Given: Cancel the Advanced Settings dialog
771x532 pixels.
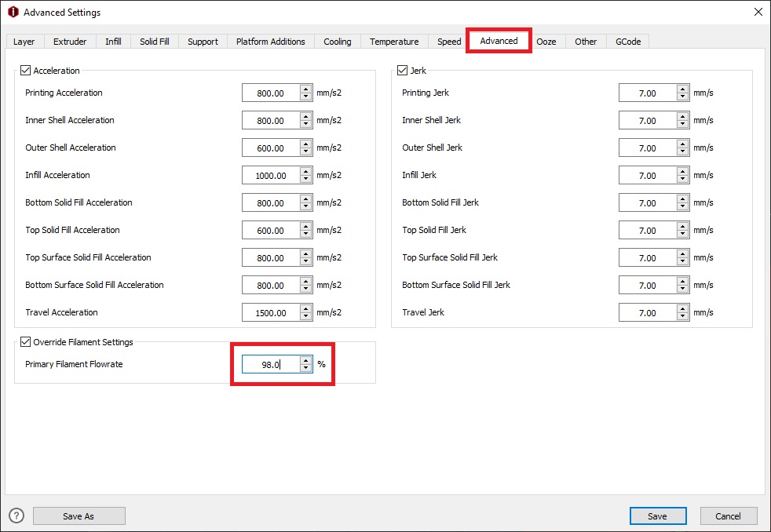Looking at the screenshot, I should (728, 516).
